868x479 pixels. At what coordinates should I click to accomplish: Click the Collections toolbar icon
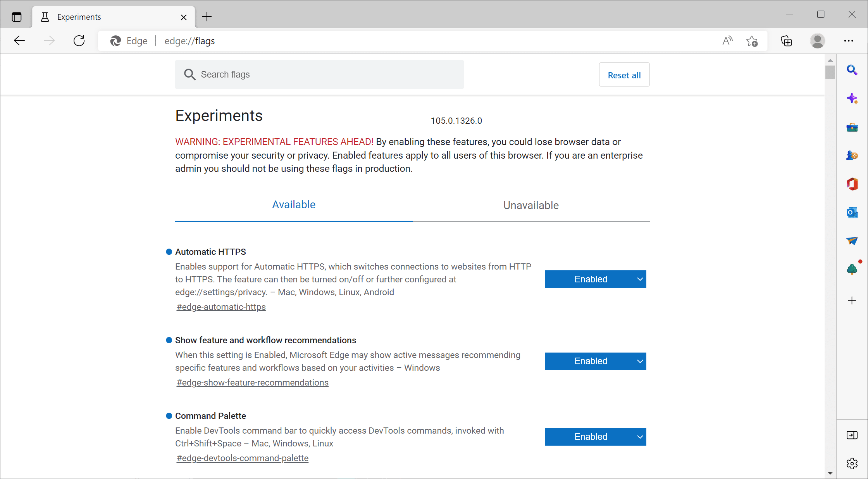(x=786, y=41)
